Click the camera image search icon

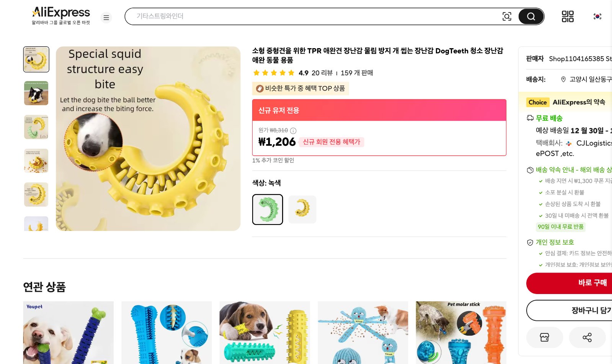pos(507,16)
